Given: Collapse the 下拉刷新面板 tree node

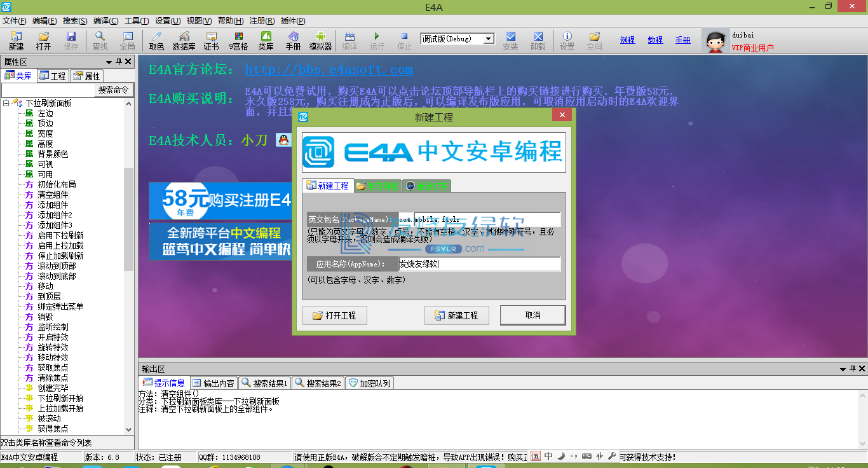Looking at the screenshot, I should tap(6, 103).
